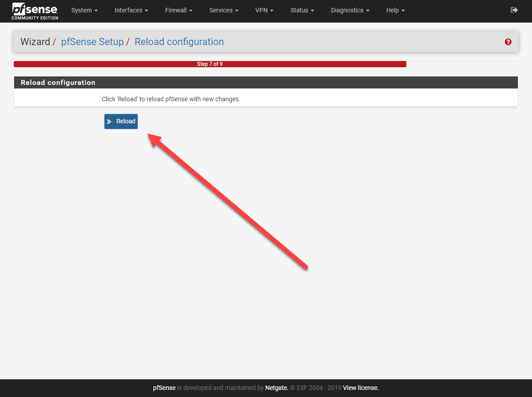The image size is (532, 397).
Task: Click the Reload configuration panel heading
Action: tap(266, 83)
